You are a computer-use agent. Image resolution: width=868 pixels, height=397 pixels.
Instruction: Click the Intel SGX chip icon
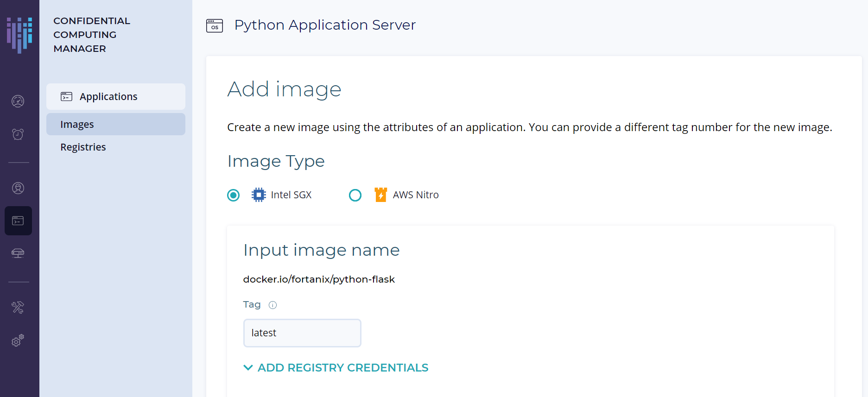pos(259,195)
